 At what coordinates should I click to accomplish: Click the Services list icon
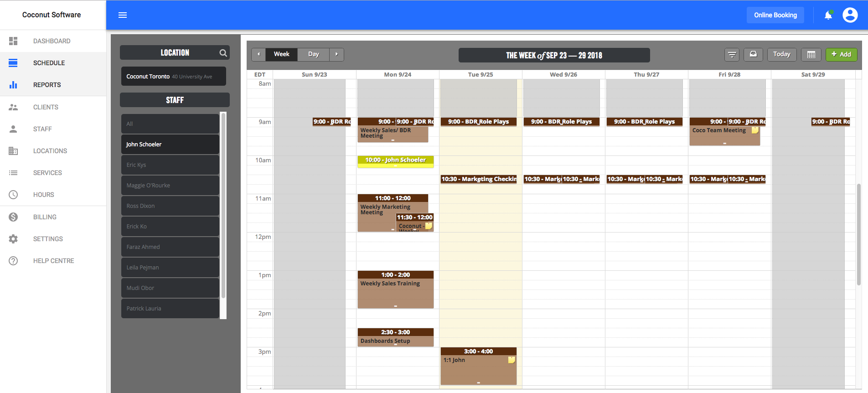pyautogui.click(x=13, y=173)
